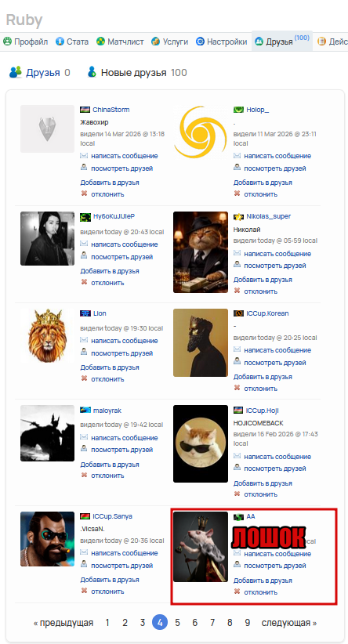348x644 pixels.
Task: Open the Матчлист tab
Action: [120, 42]
